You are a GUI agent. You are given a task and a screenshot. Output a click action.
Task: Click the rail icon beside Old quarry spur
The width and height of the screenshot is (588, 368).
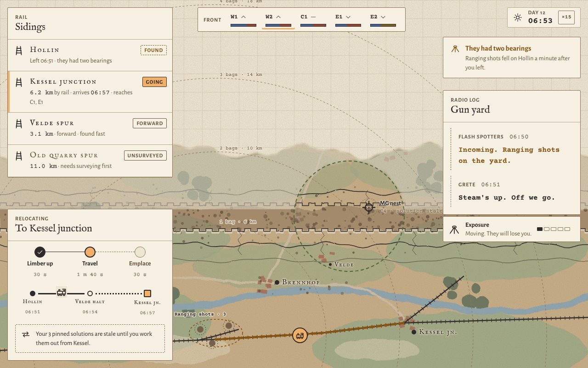[x=19, y=156]
